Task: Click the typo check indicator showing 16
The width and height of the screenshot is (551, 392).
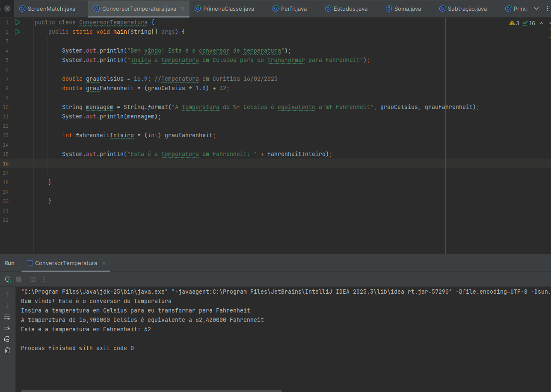Action: click(529, 23)
